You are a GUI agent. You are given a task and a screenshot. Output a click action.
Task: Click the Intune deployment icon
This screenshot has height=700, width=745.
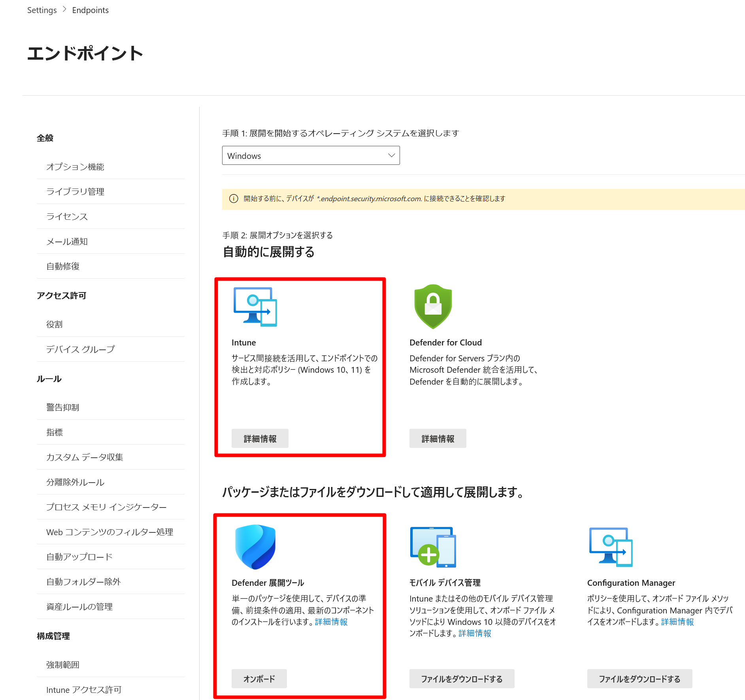click(255, 307)
